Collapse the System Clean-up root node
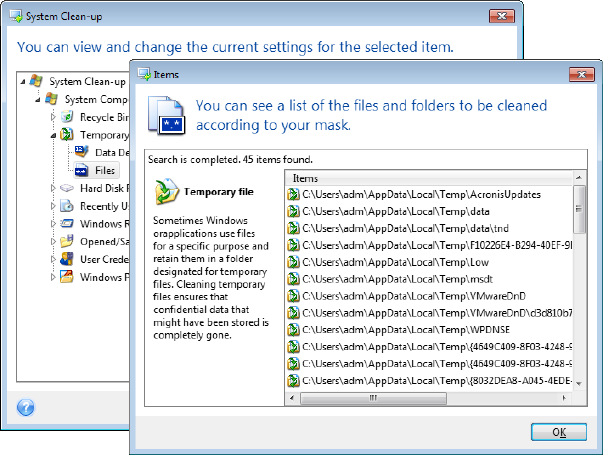The height and width of the screenshot is (455, 603). point(23,82)
